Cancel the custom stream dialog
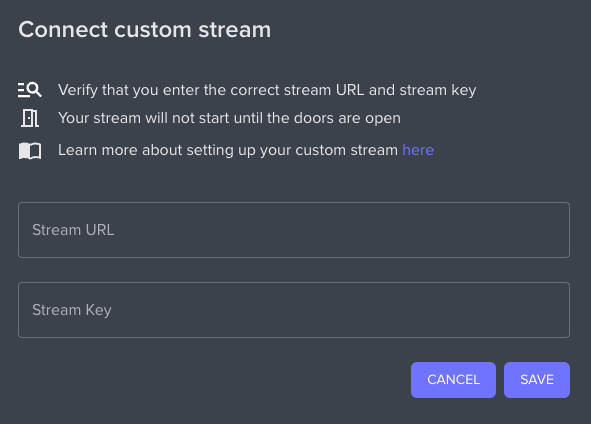This screenshot has height=424, width=591. 453,380
